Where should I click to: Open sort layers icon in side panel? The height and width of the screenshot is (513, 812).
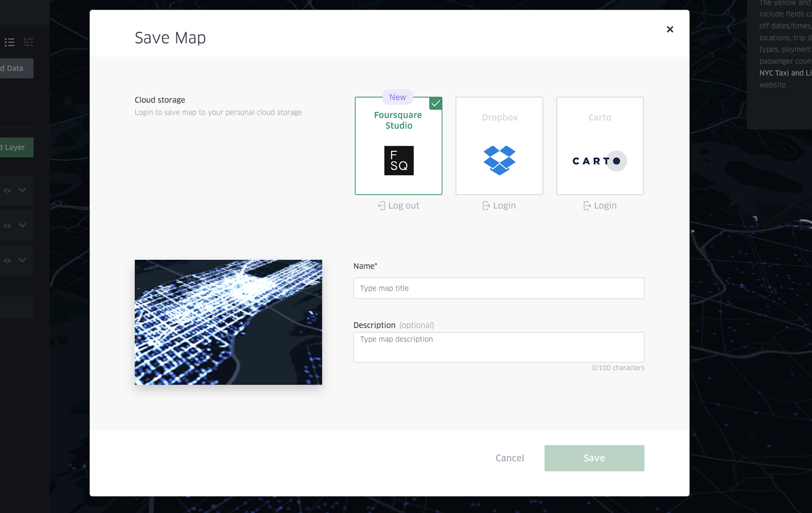point(29,42)
